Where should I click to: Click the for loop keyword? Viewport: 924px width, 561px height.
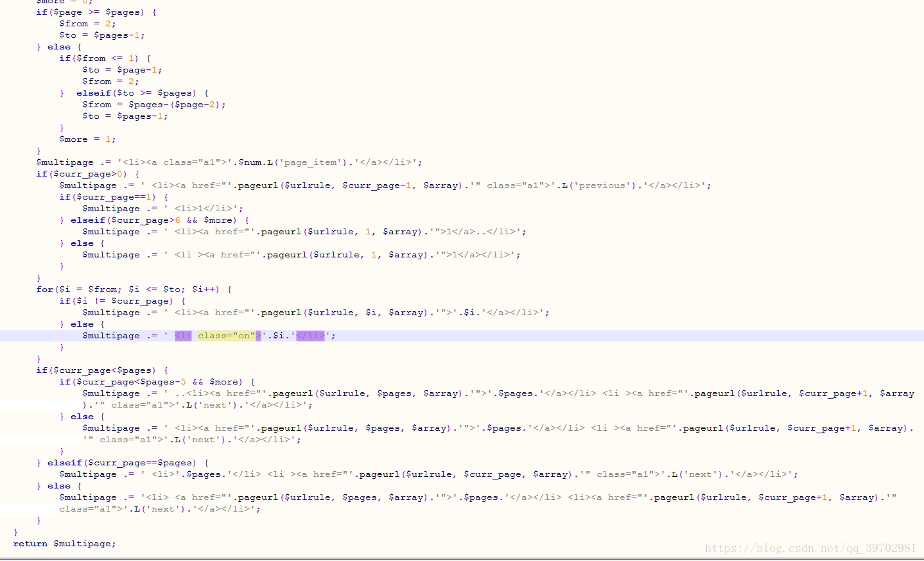click(x=43, y=289)
